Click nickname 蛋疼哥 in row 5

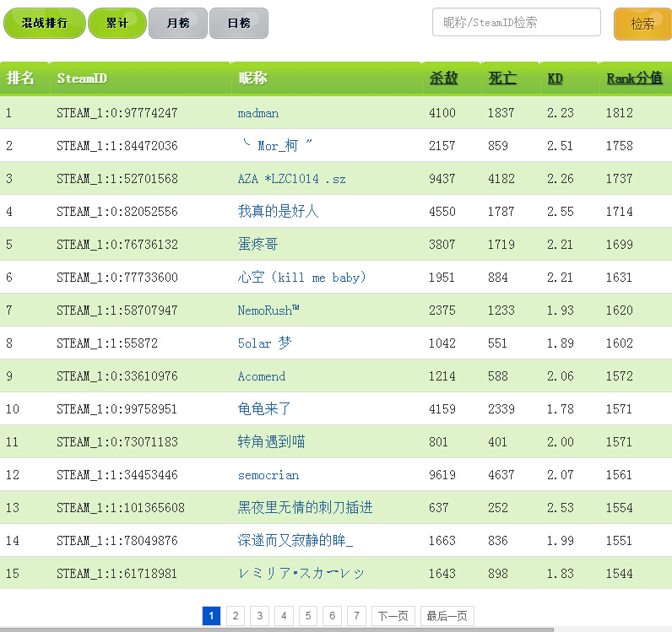pos(257,245)
